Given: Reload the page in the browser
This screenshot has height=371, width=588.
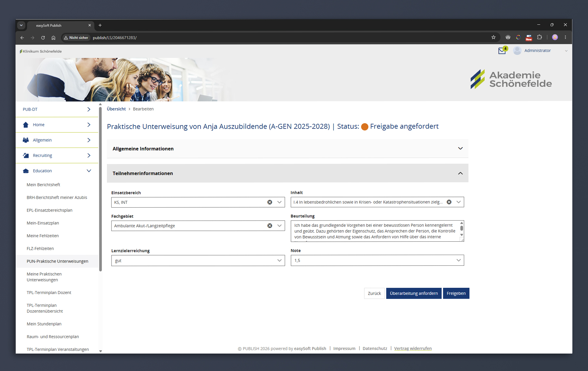Looking at the screenshot, I should click(43, 38).
